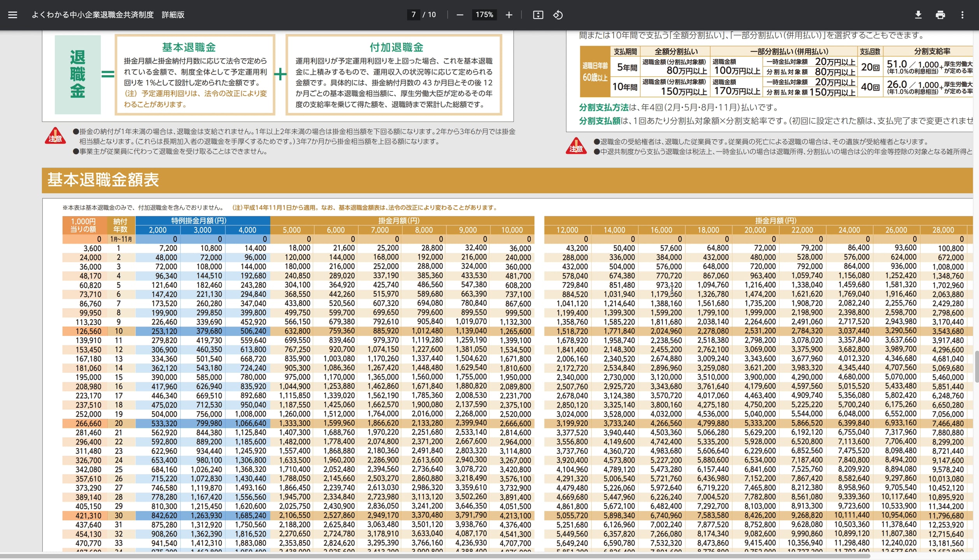Click the 175% zoom level field
Viewport: 979px width, 560px height.
(484, 15)
